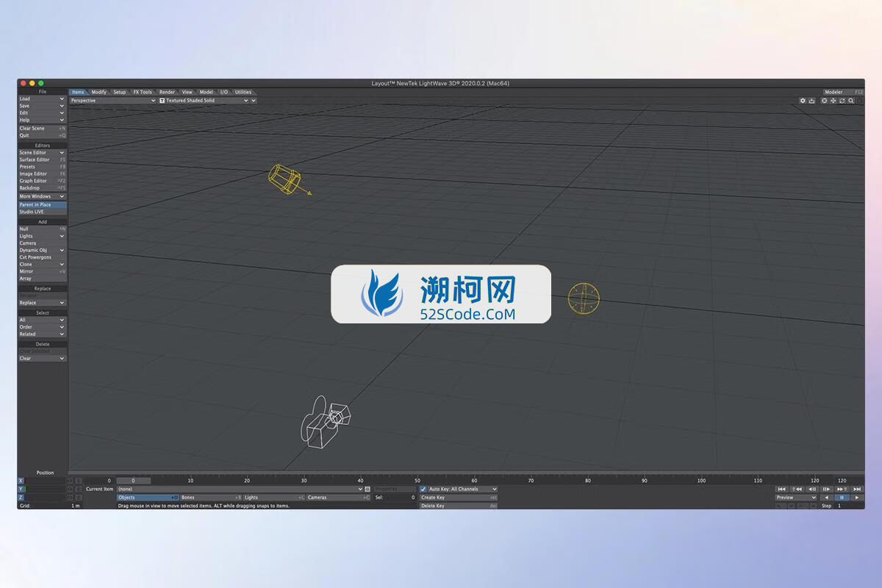Click the Delete Key button
882x588 pixels.
coord(459,506)
